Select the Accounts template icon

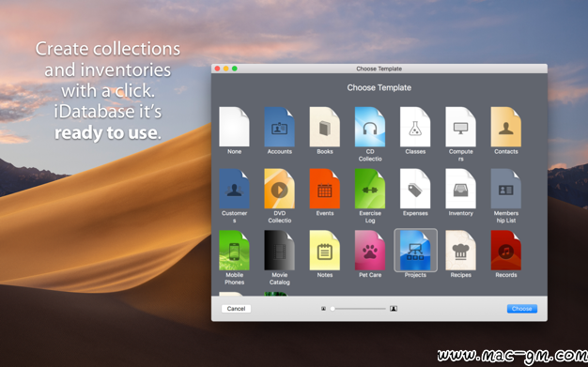point(279,127)
